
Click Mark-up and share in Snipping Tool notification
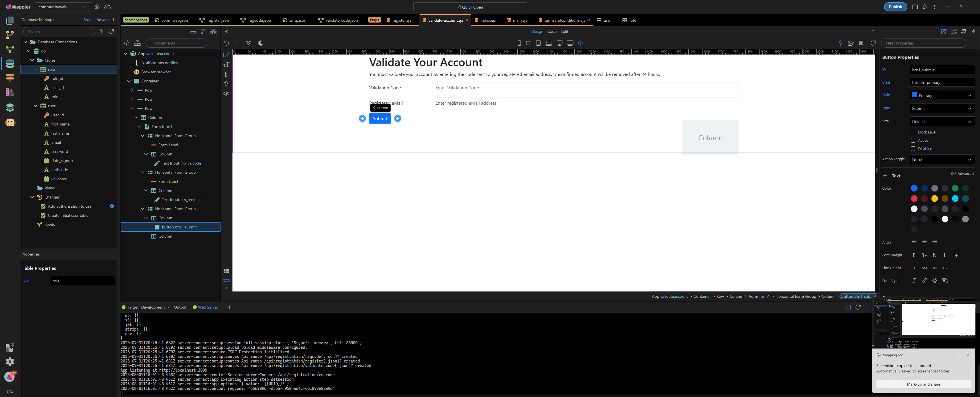pos(923,384)
